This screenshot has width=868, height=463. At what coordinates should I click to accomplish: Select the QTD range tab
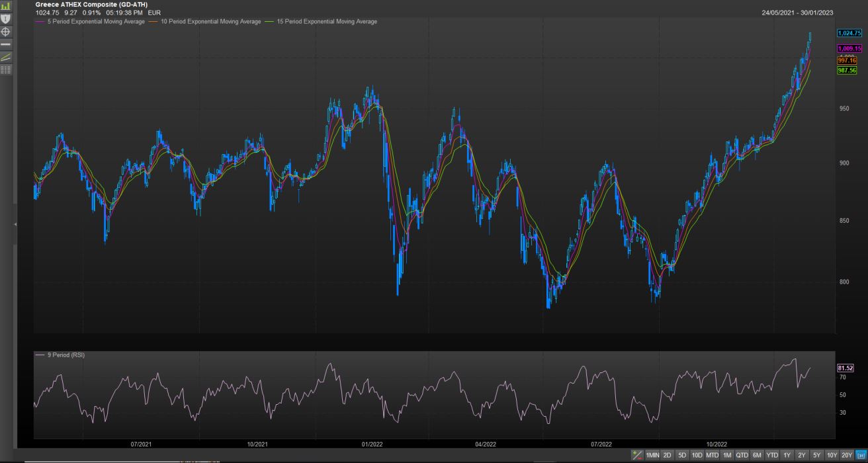pyautogui.click(x=742, y=455)
